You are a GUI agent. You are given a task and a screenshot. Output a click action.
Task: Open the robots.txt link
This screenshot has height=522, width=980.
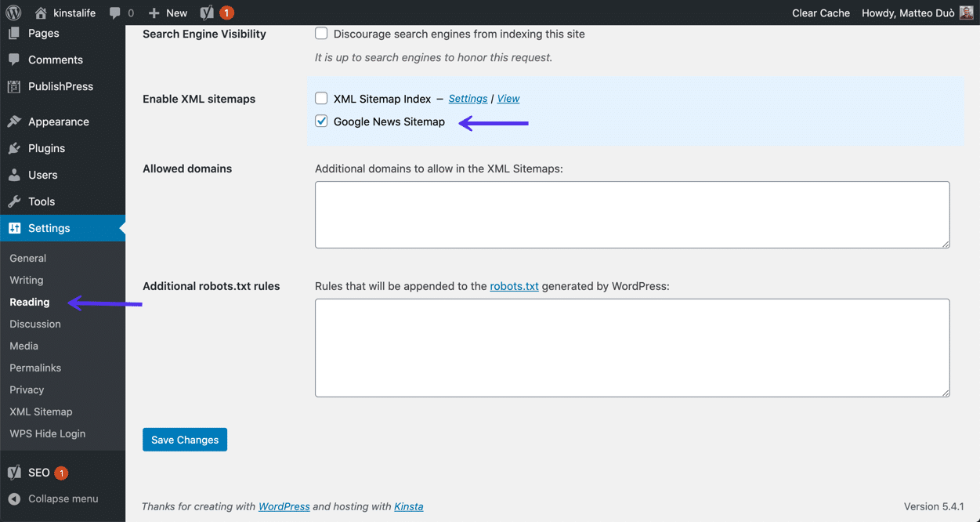pos(514,286)
